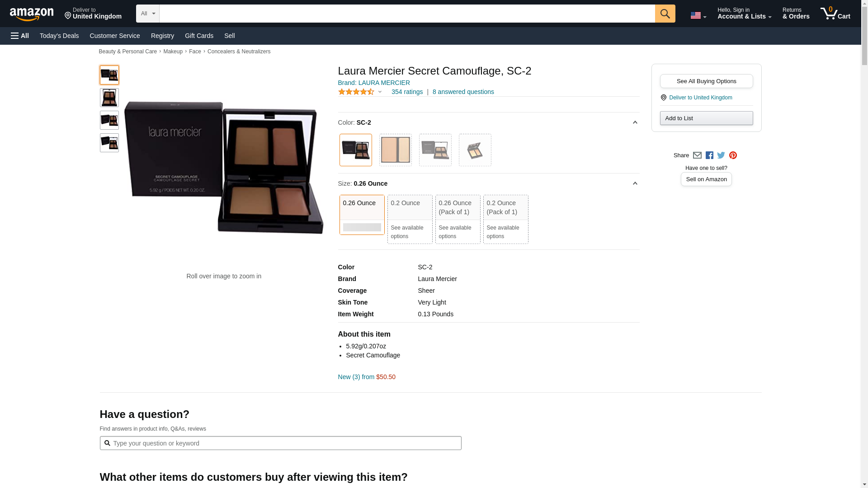Share via email envelope icon
868x488 pixels.
[x=697, y=155]
